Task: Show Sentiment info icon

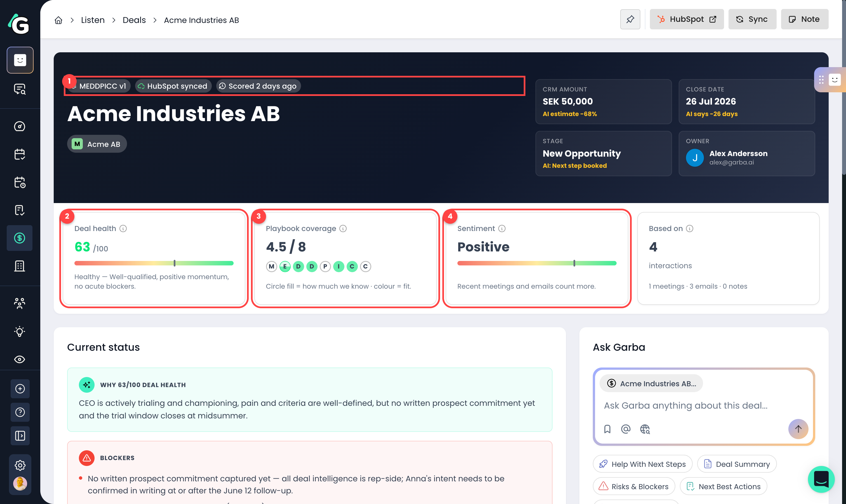Action: point(502,229)
